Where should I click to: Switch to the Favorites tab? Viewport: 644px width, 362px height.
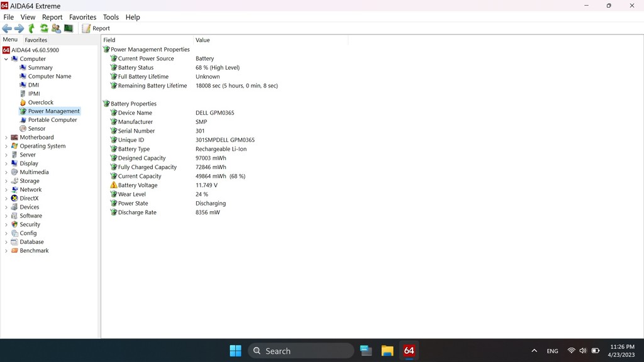pos(36,40)
